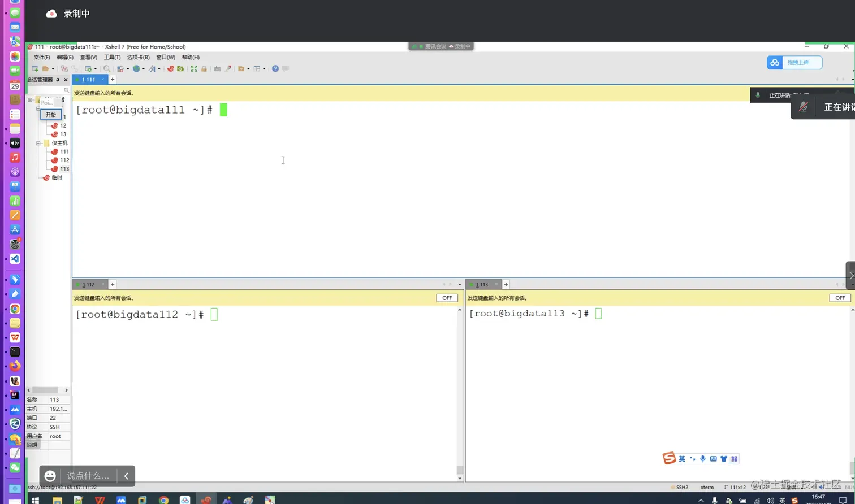Click the 开始 button in popup

coord(51,115)
